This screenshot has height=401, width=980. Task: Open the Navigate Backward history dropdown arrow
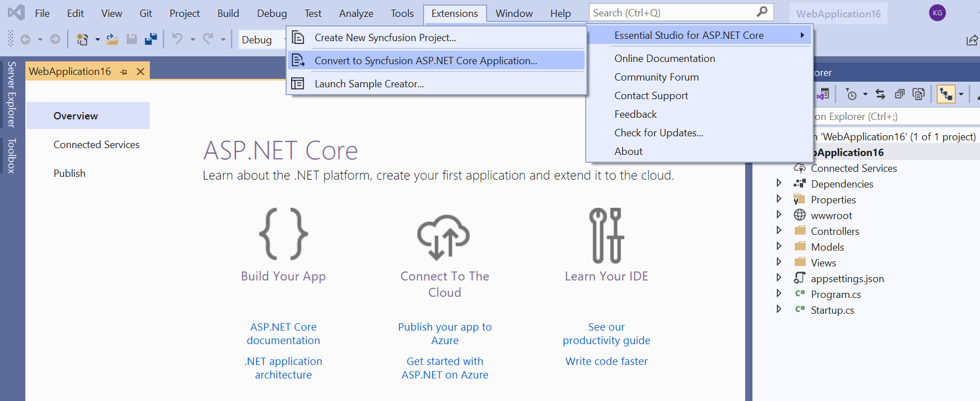(x=40, y=39)
